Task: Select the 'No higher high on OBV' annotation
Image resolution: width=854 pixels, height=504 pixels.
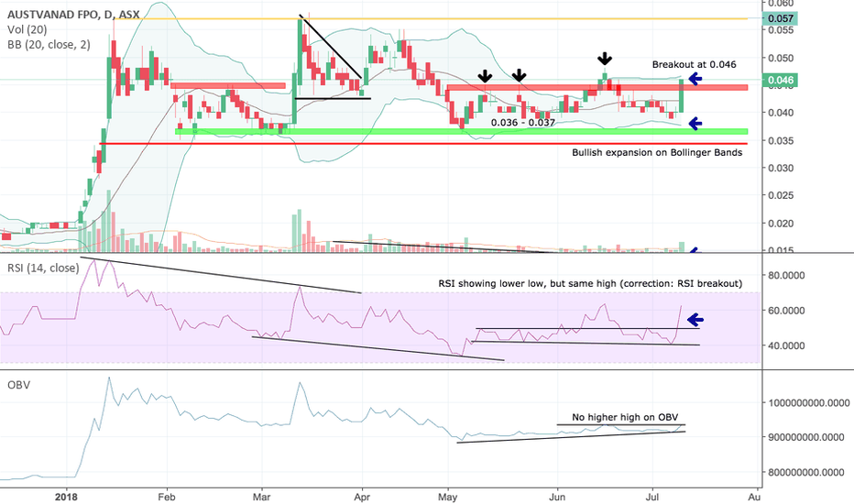Action: [625, 417]
